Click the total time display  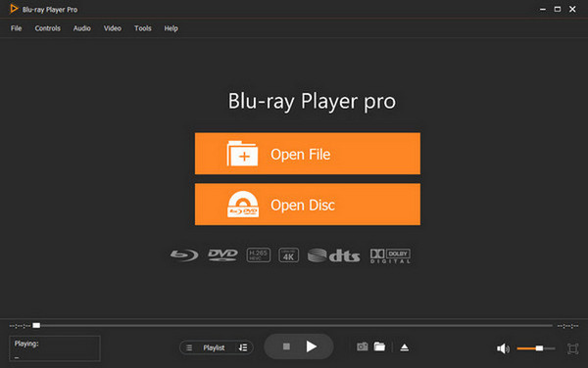point(567,326)
